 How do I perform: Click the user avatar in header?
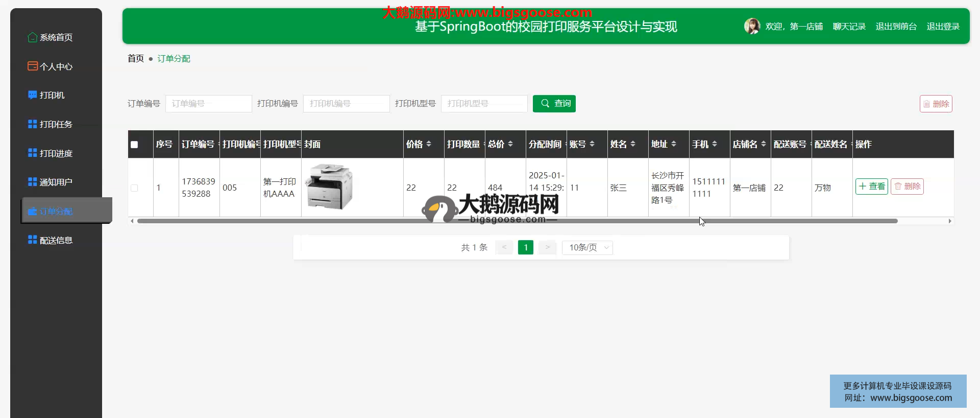pos(752,26)
